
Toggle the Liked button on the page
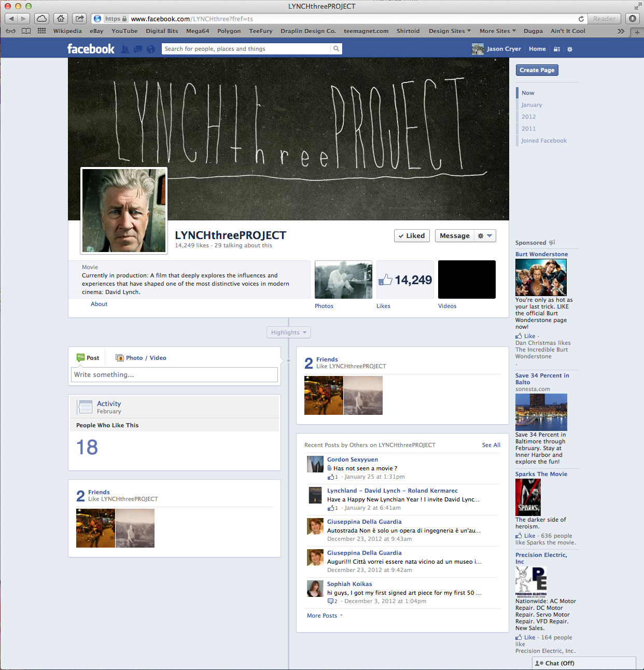(x=412, y=235)
